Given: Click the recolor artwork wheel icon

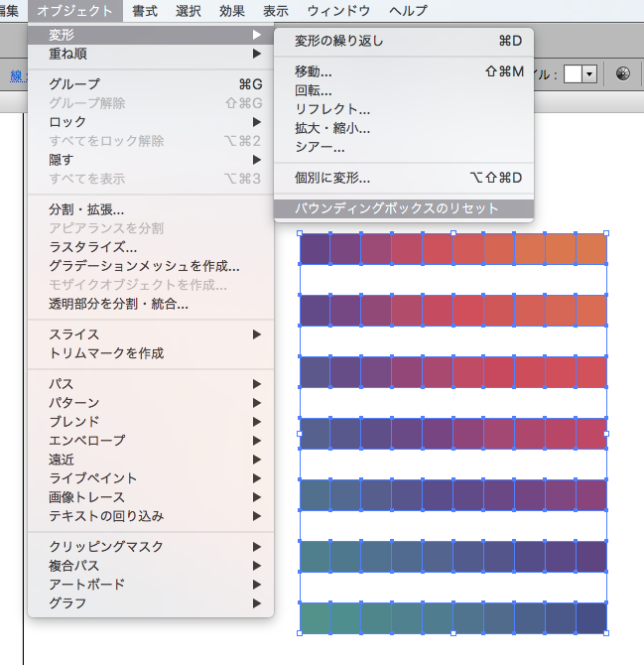Looking at the screenshot, I should [623, 73].
